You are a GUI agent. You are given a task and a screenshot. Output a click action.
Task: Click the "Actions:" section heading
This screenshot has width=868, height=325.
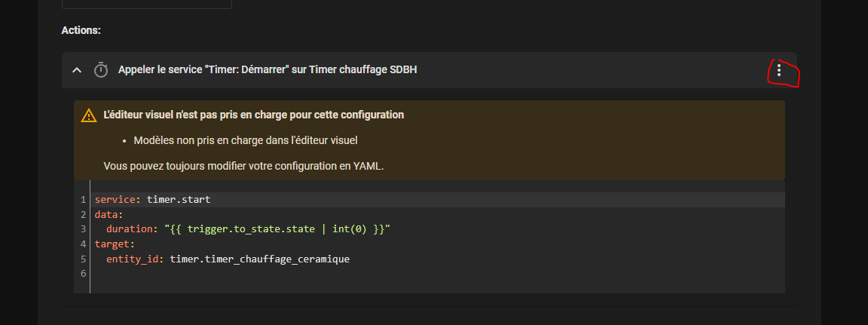point(81,30)
